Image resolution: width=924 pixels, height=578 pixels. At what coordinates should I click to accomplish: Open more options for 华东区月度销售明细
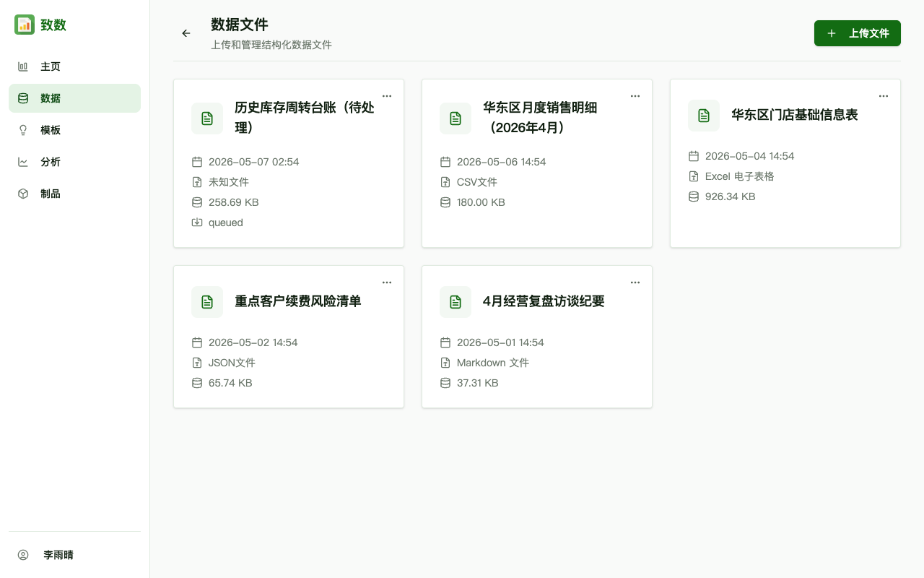click(635, 96)
